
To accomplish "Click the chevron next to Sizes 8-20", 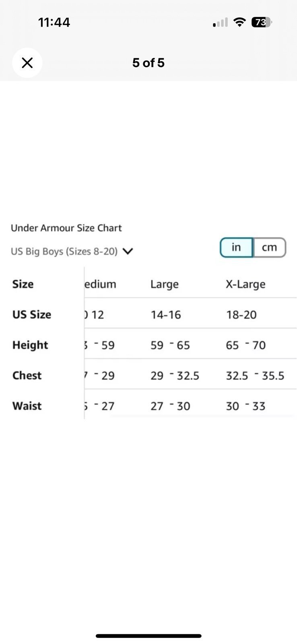I will point(128,251).
